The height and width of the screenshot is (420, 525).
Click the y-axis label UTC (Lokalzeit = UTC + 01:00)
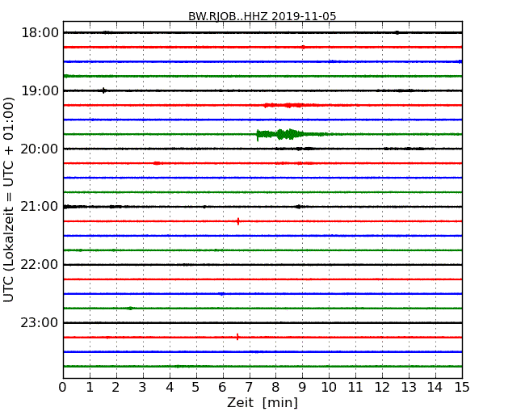click(x=9, y=199)
